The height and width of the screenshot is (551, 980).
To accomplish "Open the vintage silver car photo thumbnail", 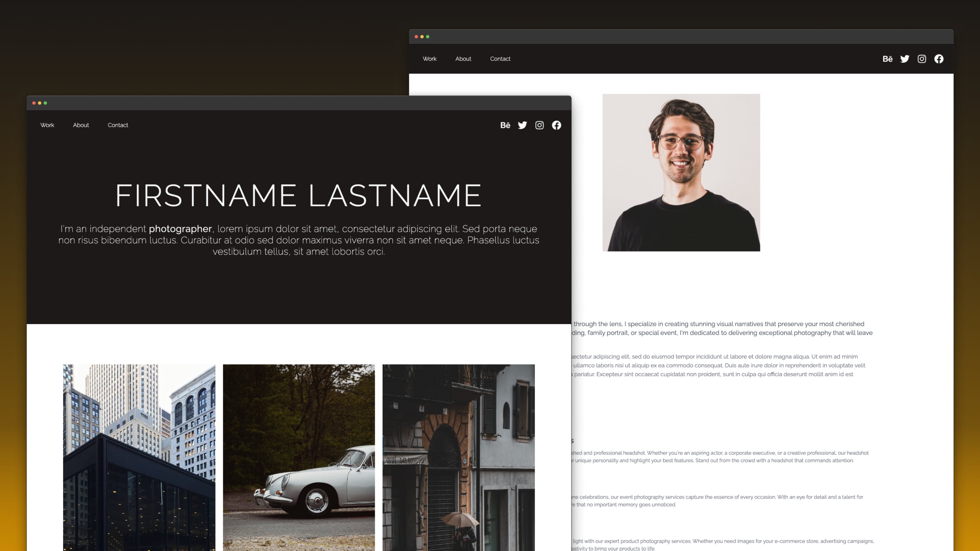I will [x=299, y=457].
